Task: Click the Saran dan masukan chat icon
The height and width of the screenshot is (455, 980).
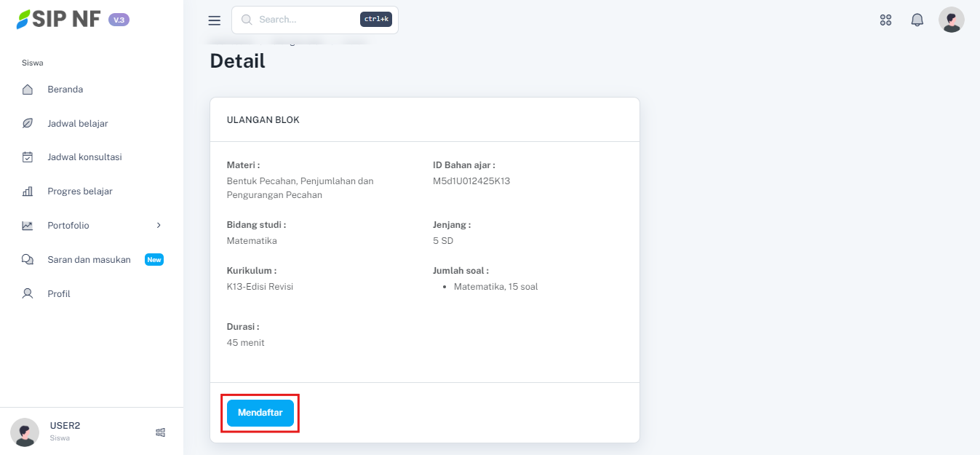Action: [28, 260]
